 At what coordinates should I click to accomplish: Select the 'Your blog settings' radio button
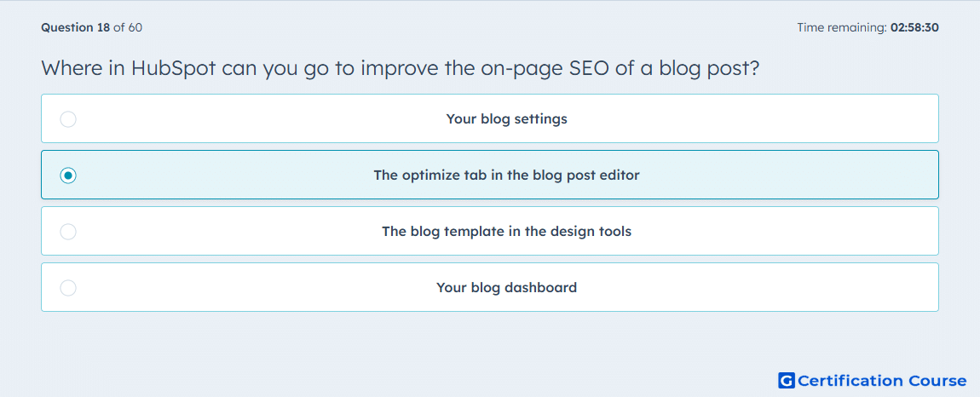(x=68, y=118)
